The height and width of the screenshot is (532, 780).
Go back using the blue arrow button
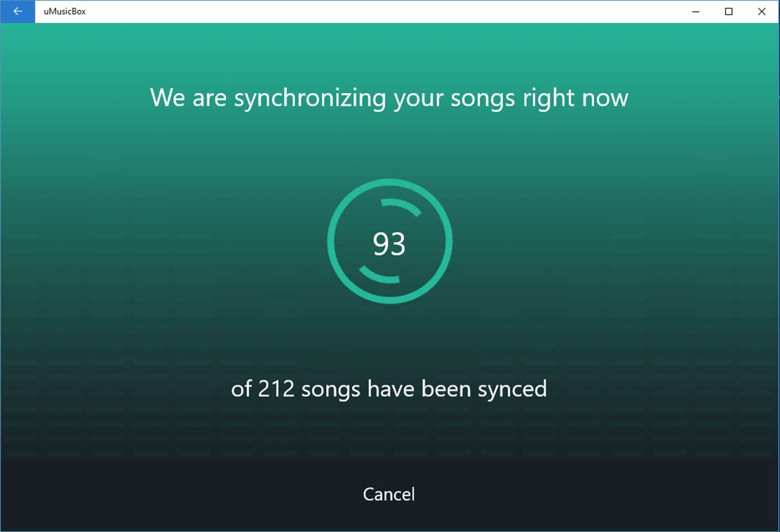tap(17, 11)
